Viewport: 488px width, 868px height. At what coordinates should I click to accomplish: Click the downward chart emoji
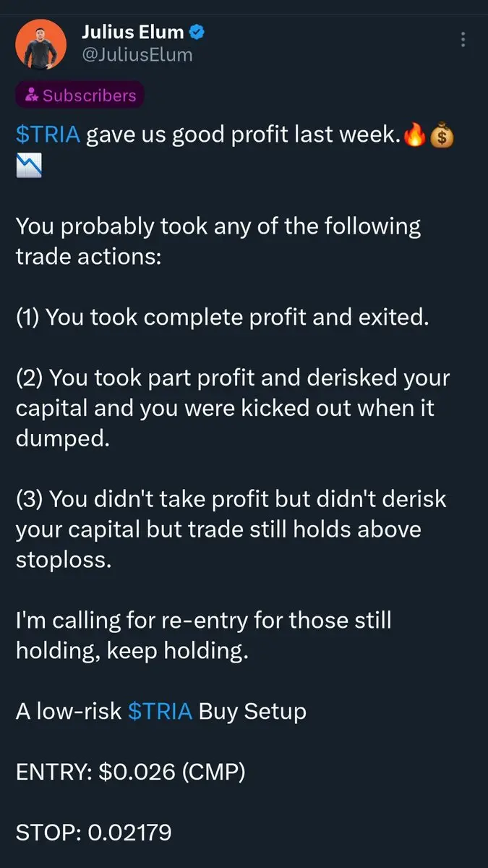click(28, 167)
